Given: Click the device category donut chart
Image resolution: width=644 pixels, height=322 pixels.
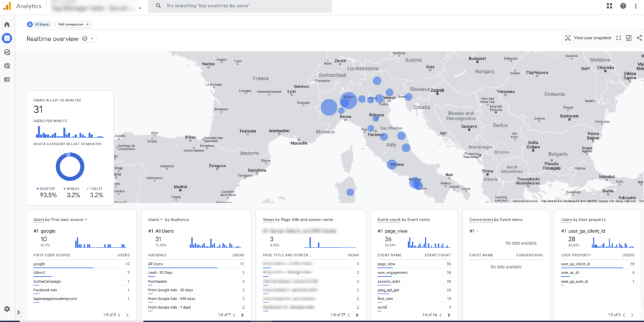Looking at the screenshot, I should click(x=70, y=167).
